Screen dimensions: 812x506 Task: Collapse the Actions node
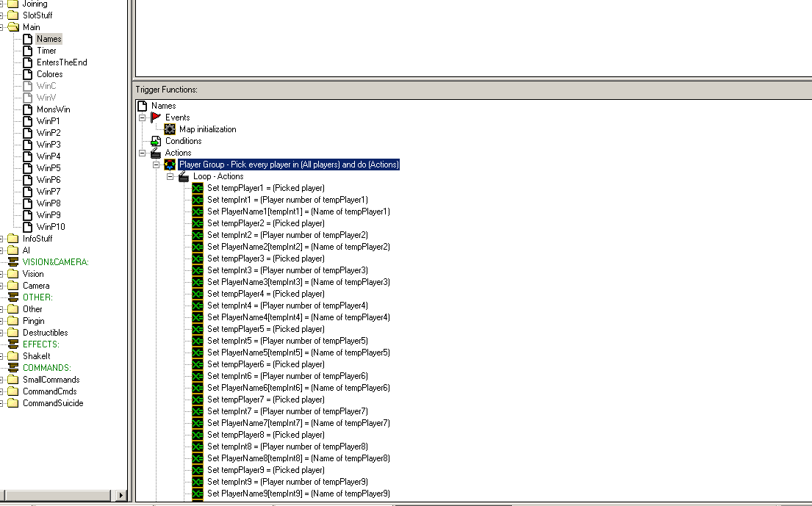pos(142,153)
